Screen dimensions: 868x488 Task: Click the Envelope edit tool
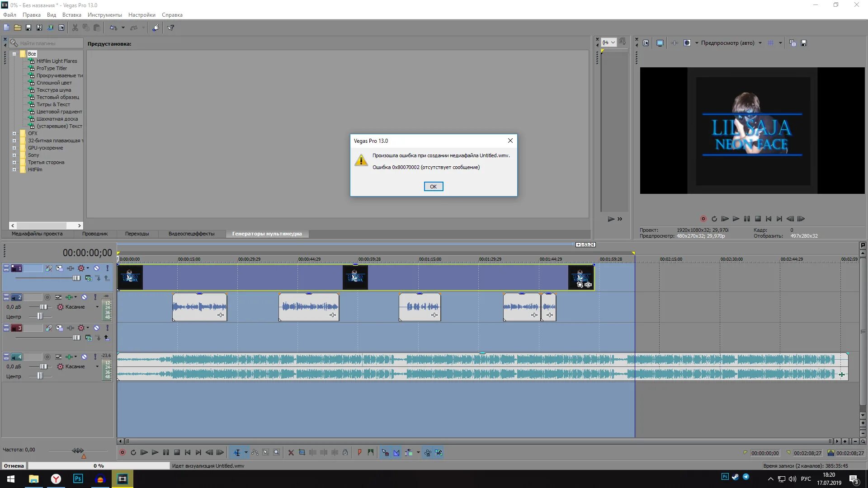coord(255,453)
